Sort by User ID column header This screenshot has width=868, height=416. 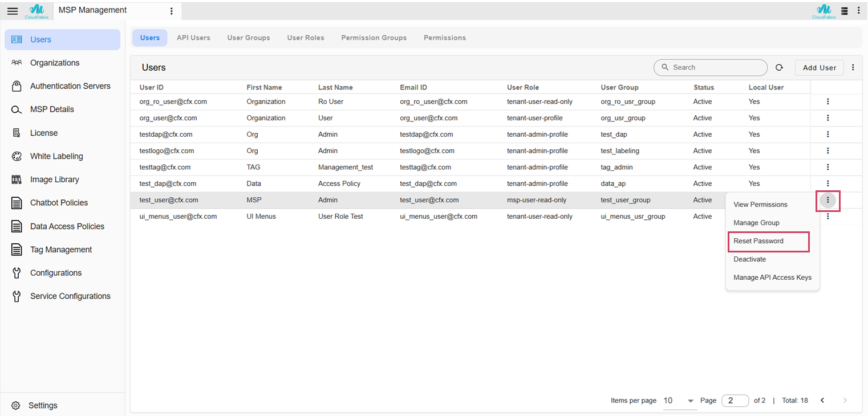pos(152,87)
